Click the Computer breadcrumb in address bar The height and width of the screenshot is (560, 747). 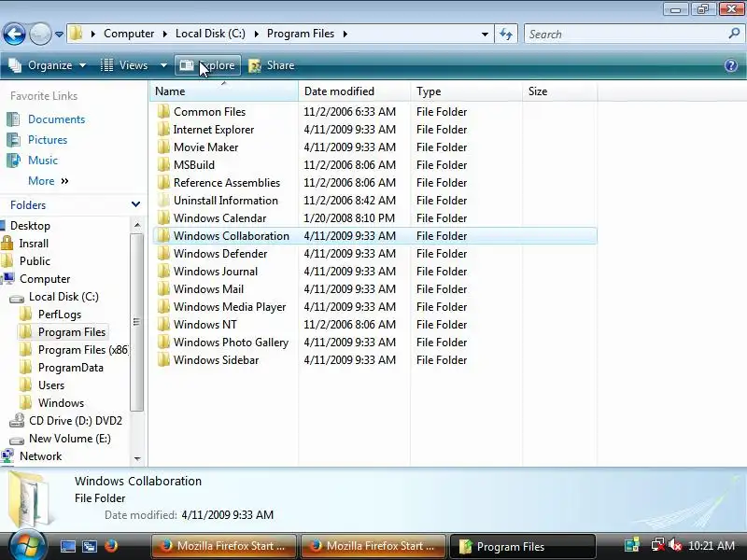129,34
